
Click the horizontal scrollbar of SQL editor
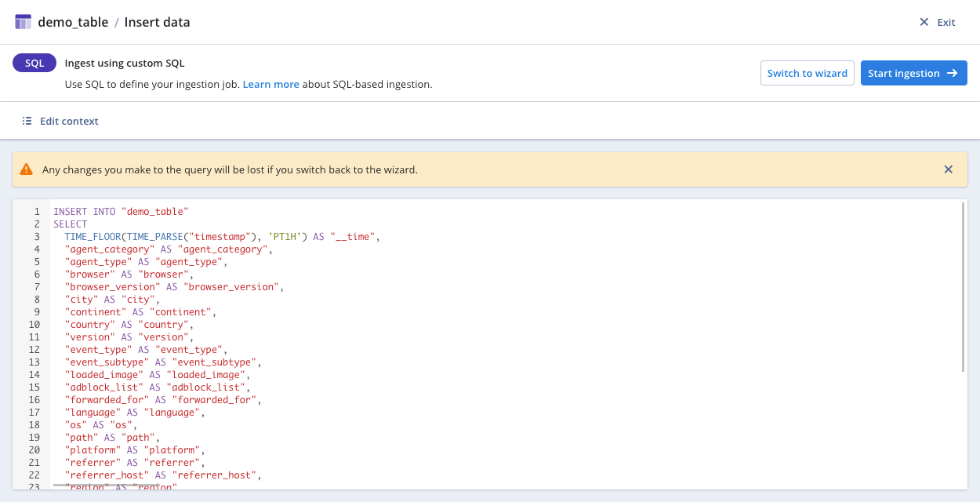click(x=106, y=486)
